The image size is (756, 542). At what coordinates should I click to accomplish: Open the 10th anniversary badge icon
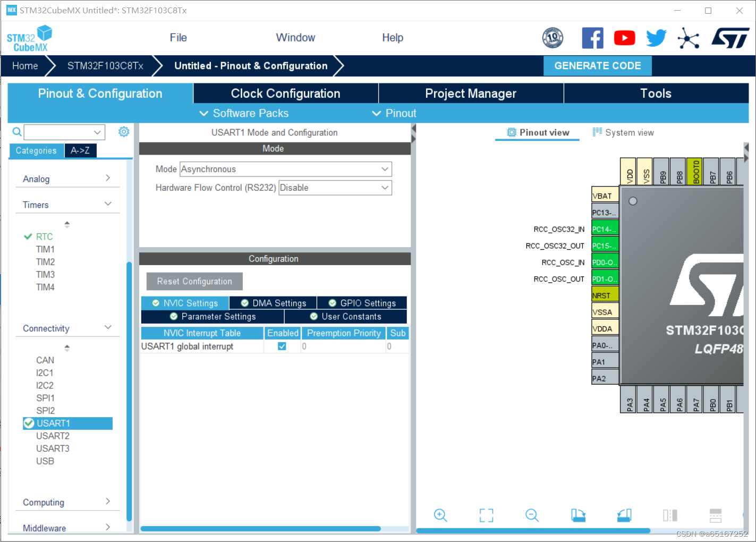click(553, 38)
